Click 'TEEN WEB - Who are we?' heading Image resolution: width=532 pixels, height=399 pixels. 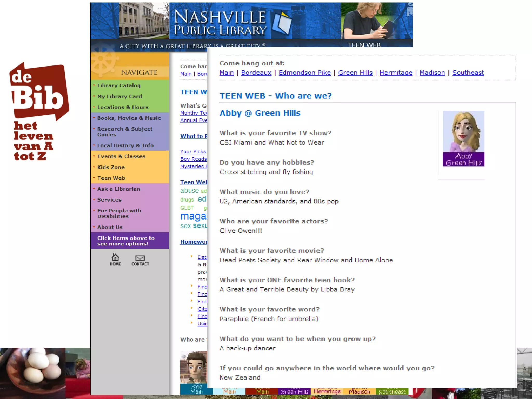tap(276, 96)
